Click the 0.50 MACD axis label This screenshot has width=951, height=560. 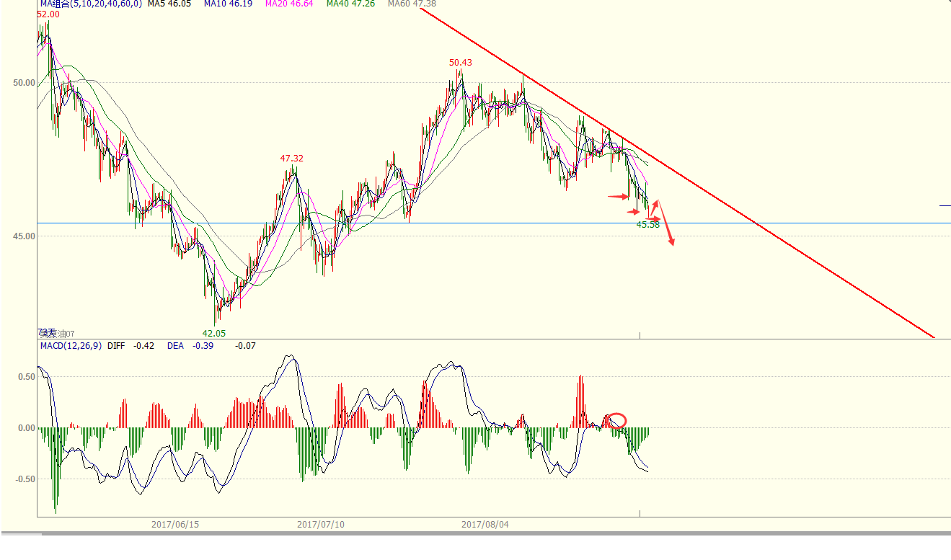(26, 377)
